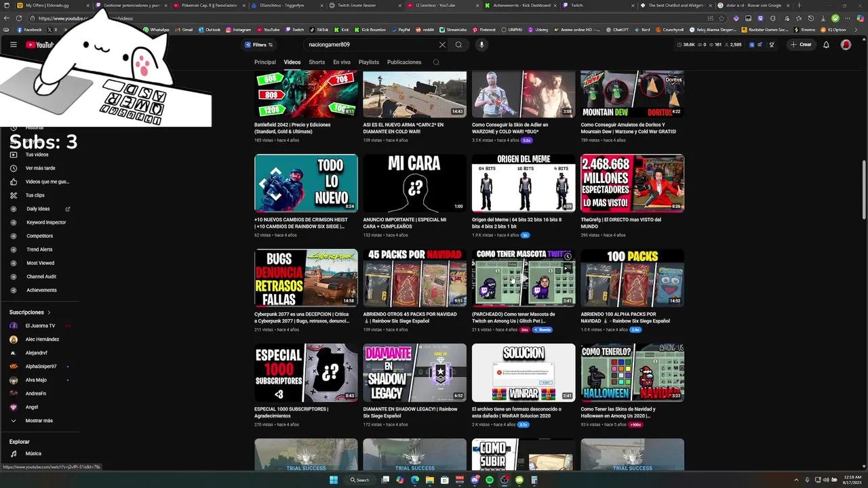Open Crunchyroll bookmark
Viewport: 868px width, 488px height.
coord(669,30)
